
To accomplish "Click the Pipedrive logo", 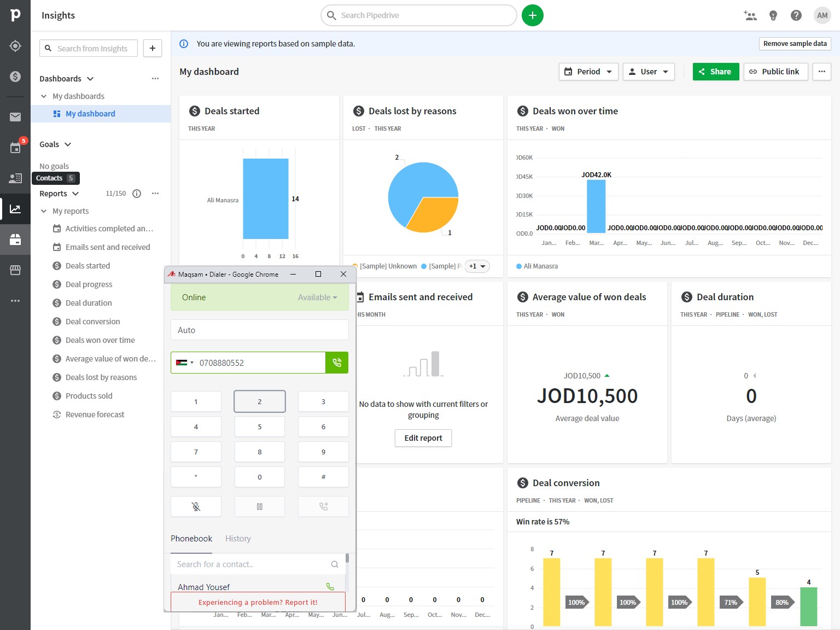I will tap(15, 15).
